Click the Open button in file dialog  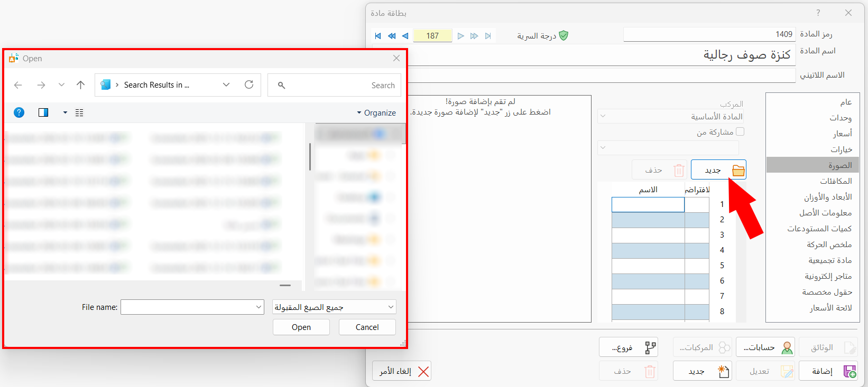(x=301, y=327)
